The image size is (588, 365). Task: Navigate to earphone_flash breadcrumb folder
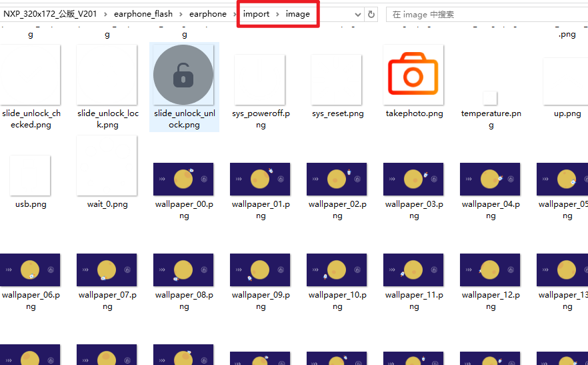click(x=143, y=14)
